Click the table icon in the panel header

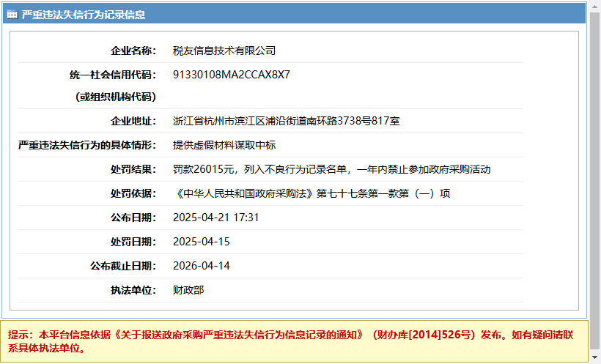click(x=12, y=15)
